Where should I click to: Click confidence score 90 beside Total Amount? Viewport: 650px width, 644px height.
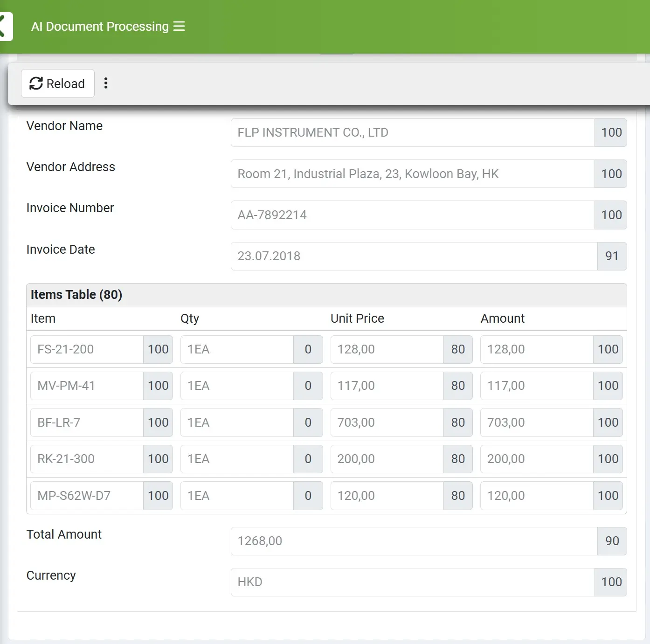(x=612, y=541)
